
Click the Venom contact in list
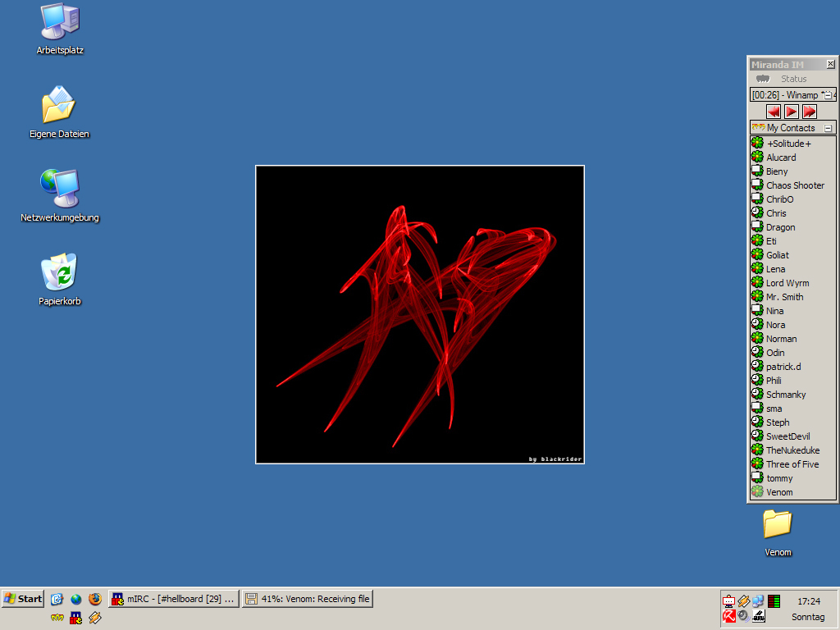pos(779,492)
